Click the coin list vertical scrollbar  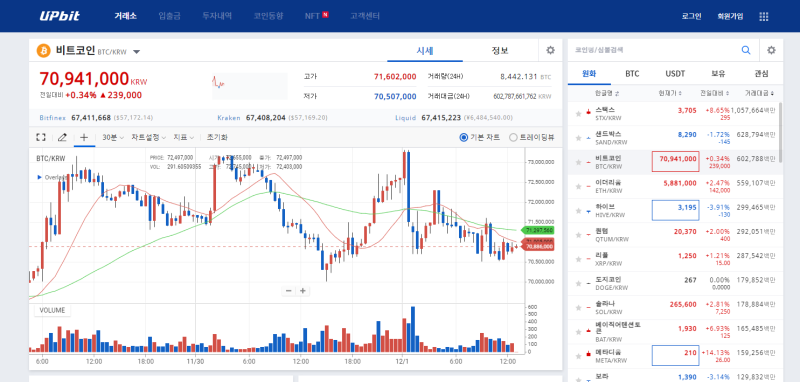pyautogui.click(x=781, y=133)
